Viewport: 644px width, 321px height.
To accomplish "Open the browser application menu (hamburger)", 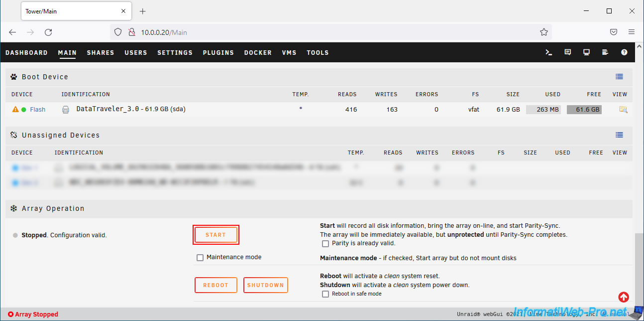I will tap(631, 32).
